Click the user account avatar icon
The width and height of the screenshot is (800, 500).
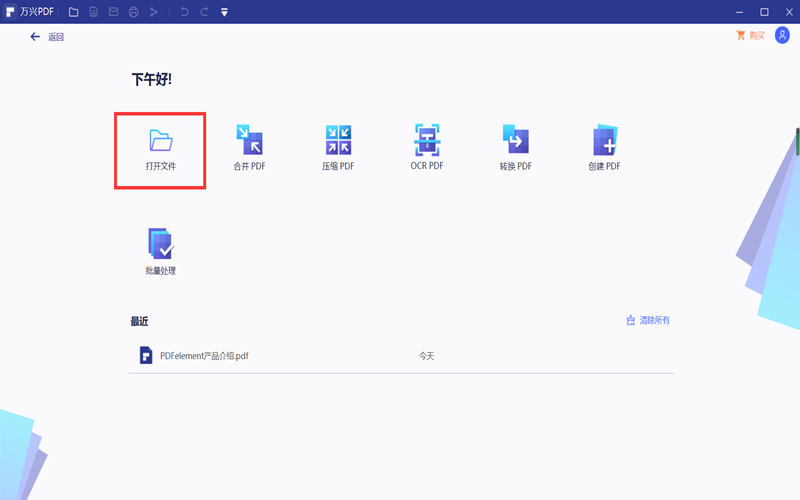click(782, 36)
